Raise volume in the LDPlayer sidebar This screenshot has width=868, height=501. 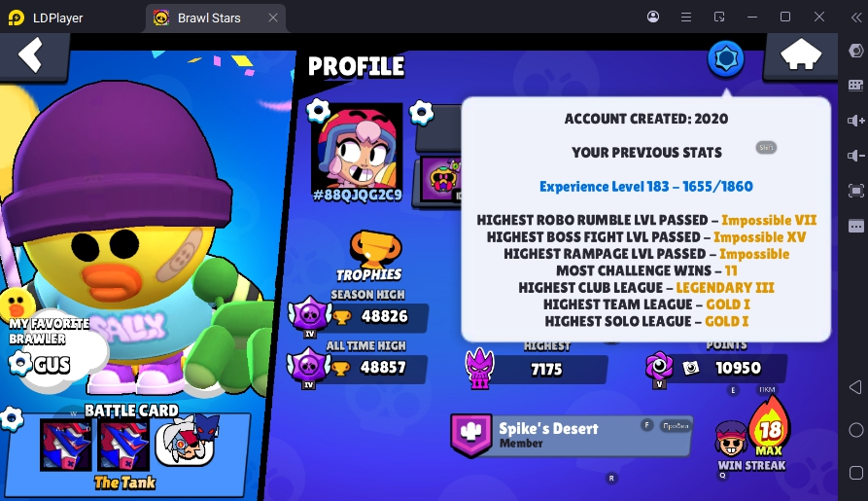pyautogui.click(x=855, y=121)
